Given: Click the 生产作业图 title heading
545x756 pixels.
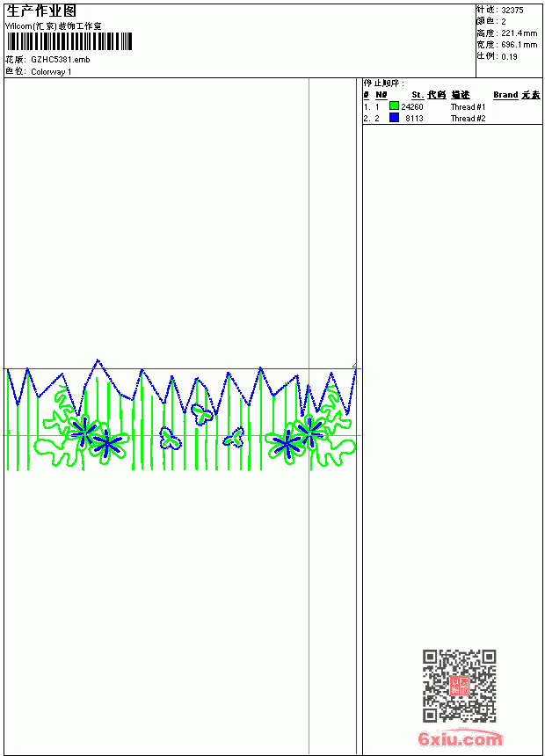Looking at the screenshot, I should coord(41,11).
